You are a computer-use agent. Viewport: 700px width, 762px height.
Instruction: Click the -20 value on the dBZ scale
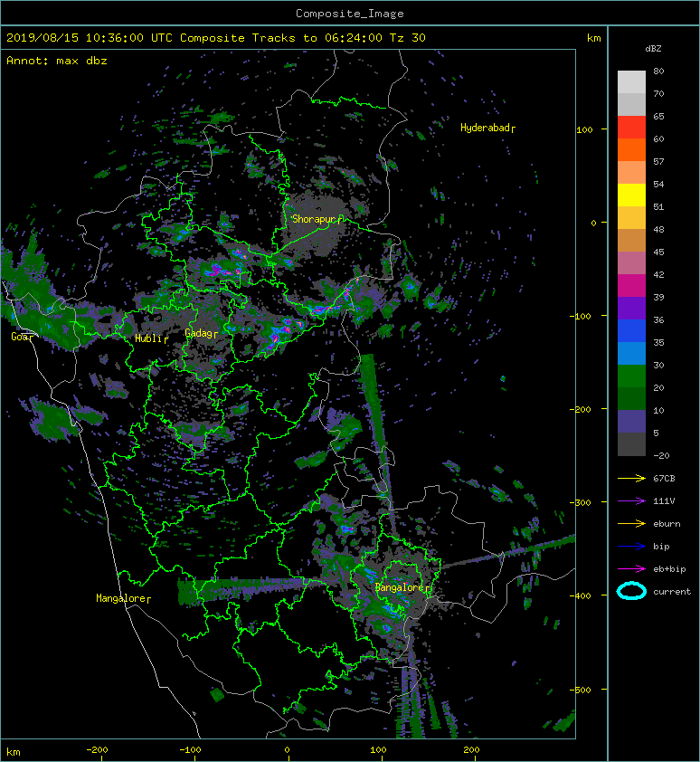pos(662,455)
